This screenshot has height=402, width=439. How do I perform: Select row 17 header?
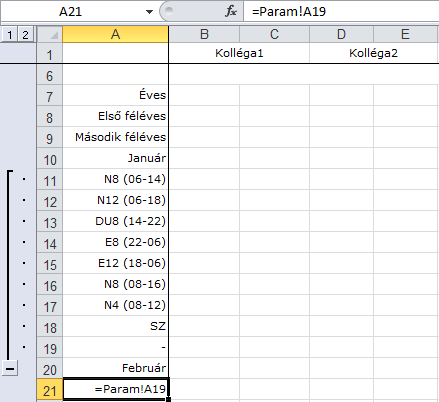coord(50,306)
